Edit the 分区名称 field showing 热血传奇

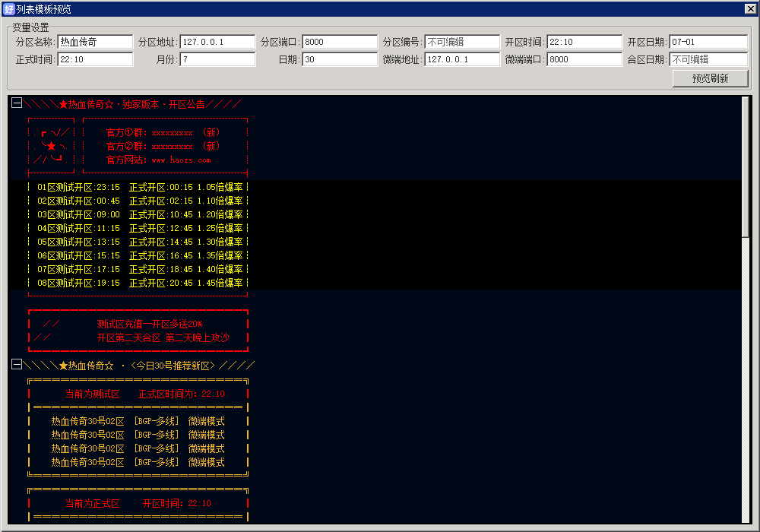tap(95, 42)
